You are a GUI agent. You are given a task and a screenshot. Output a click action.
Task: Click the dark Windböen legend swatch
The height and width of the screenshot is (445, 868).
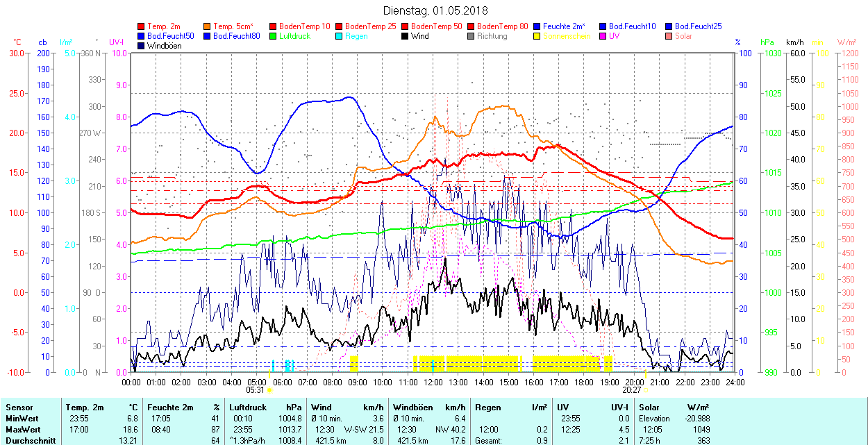coord(142,46)
